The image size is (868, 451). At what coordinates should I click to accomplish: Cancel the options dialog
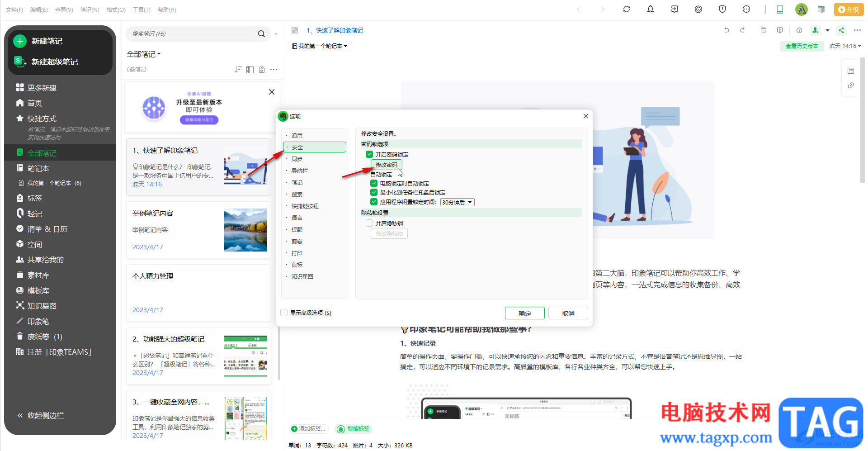[568, 313]
